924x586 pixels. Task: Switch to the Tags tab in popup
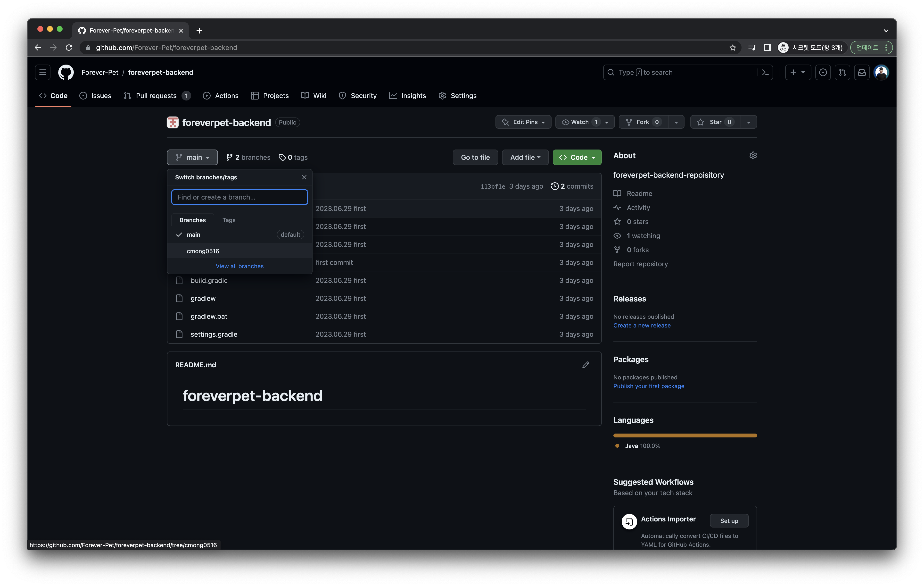pos(229,220)
